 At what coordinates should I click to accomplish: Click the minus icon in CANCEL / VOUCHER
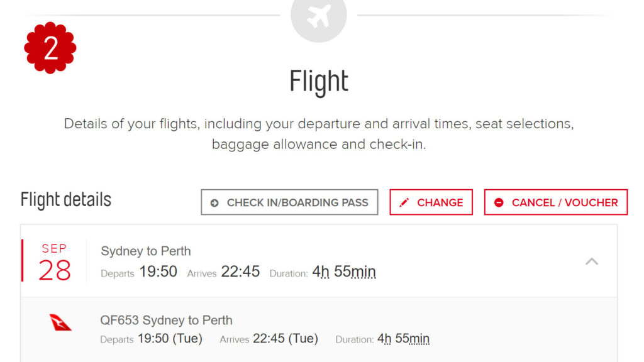(499, 202)
